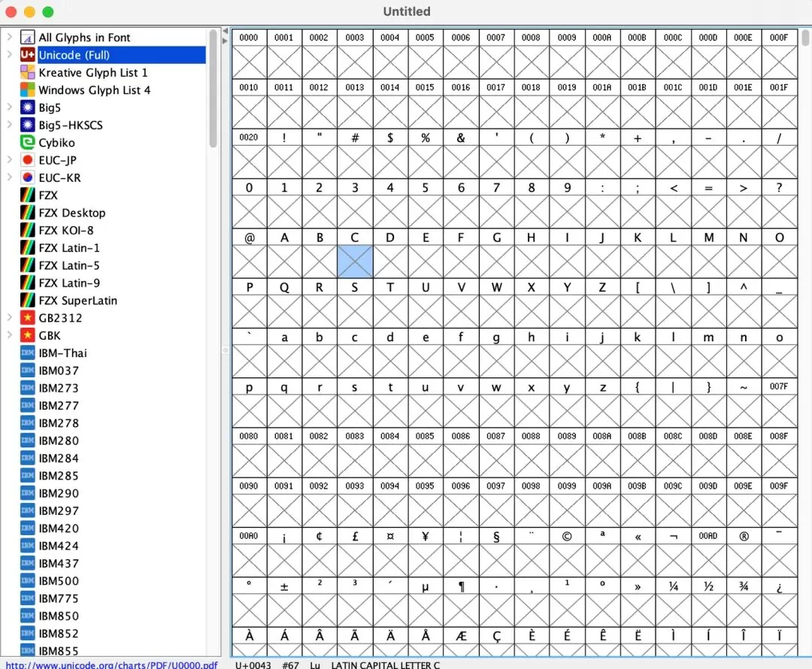Expand the Unicode (Full) tree node

[x=9, y=55]
